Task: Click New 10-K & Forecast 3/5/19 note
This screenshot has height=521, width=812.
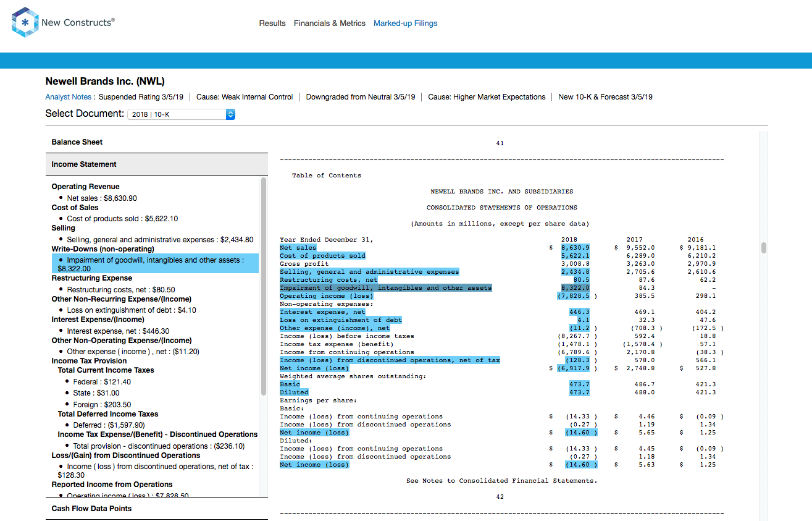Action: pyautogui.click(x=606, y=97)
